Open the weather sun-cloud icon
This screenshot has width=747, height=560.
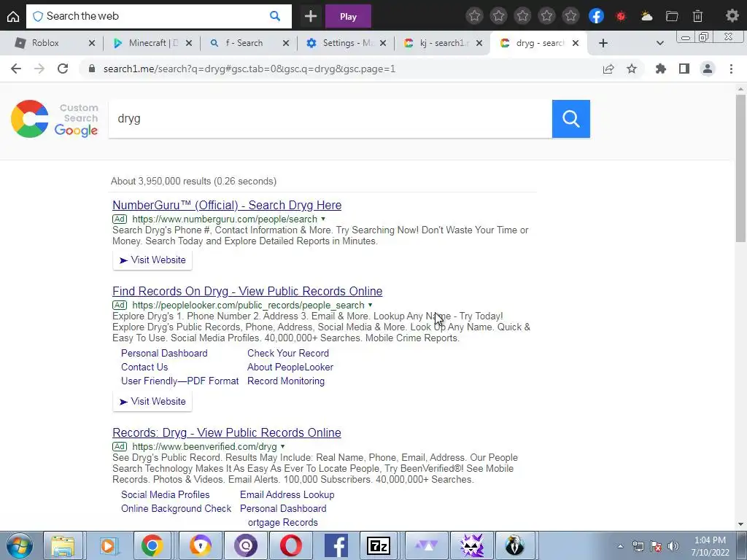pyautogui.click(x=646, y=16)
